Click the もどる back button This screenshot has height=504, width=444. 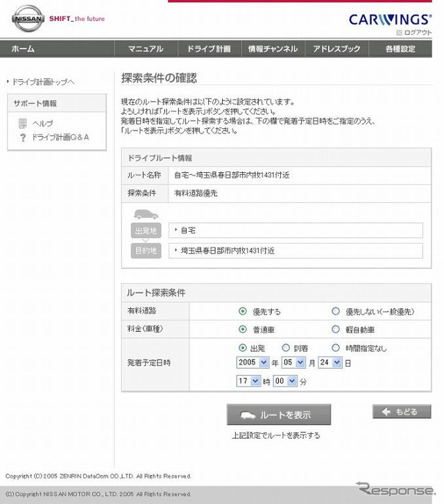[x=402, y=412]
